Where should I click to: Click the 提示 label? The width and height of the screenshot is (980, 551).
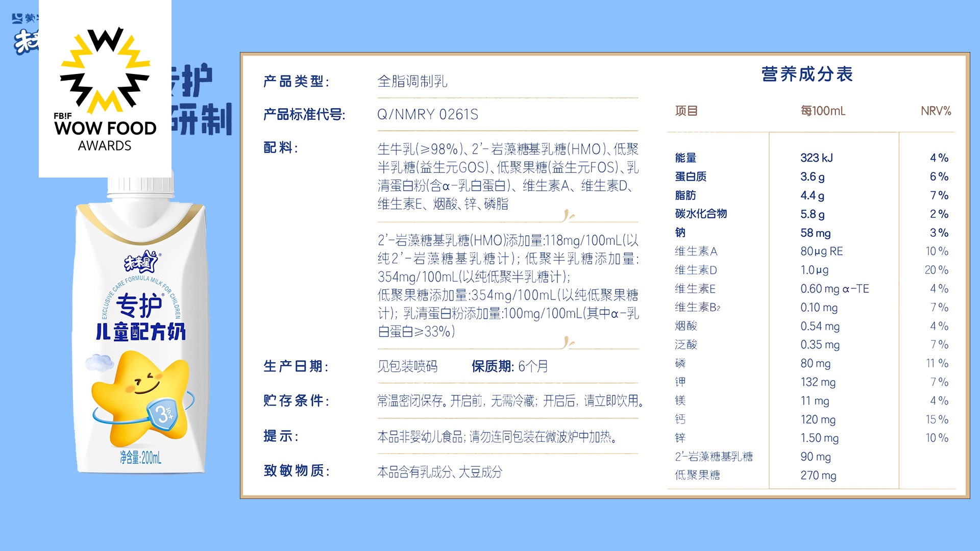click(281, 436)
